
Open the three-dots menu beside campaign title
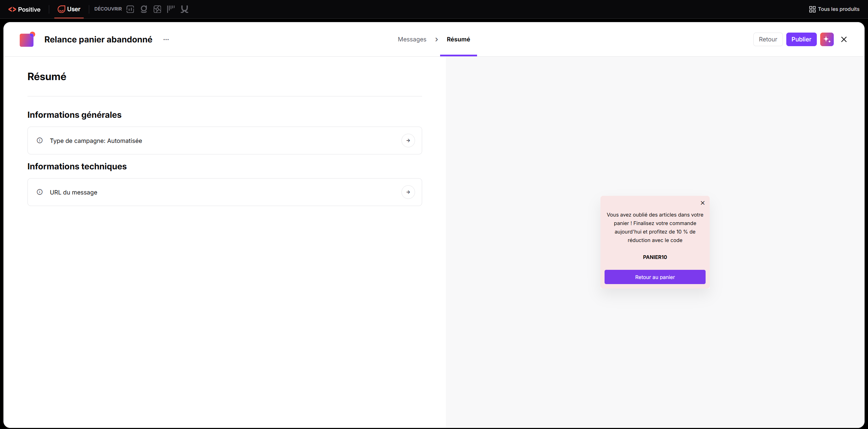166,39
